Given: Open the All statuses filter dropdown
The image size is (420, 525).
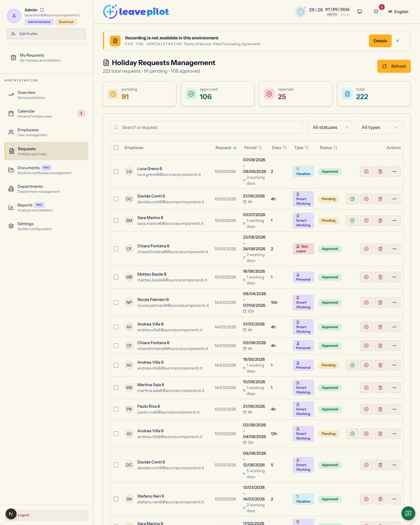Looking at the screenshot, I should click(x=331, y=127).
